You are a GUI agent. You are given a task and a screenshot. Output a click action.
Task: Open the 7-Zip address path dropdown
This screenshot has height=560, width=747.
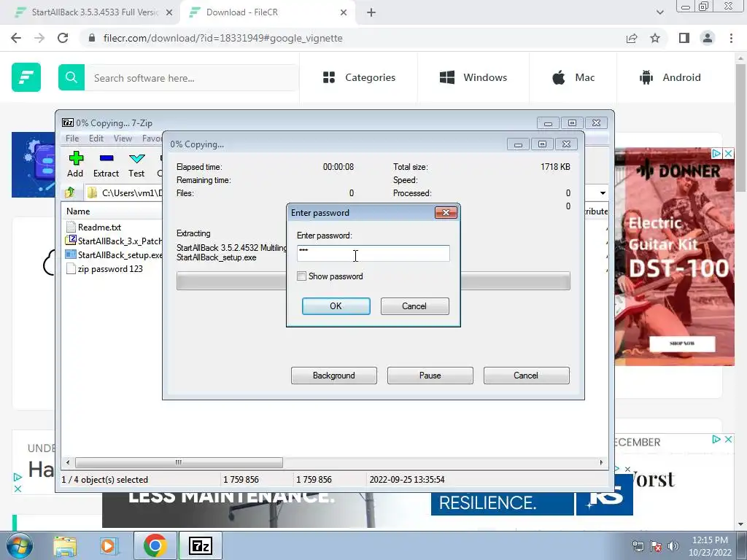click(x=603, y=192)
